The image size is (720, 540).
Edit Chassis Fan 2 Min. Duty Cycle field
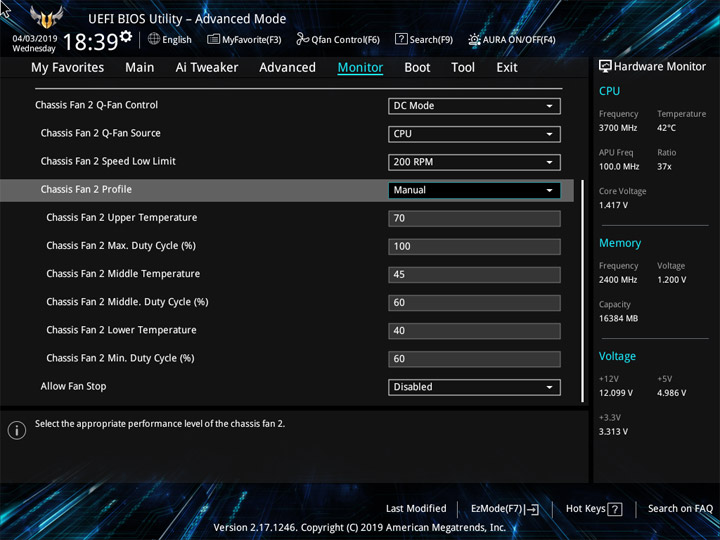click(474, 359)
